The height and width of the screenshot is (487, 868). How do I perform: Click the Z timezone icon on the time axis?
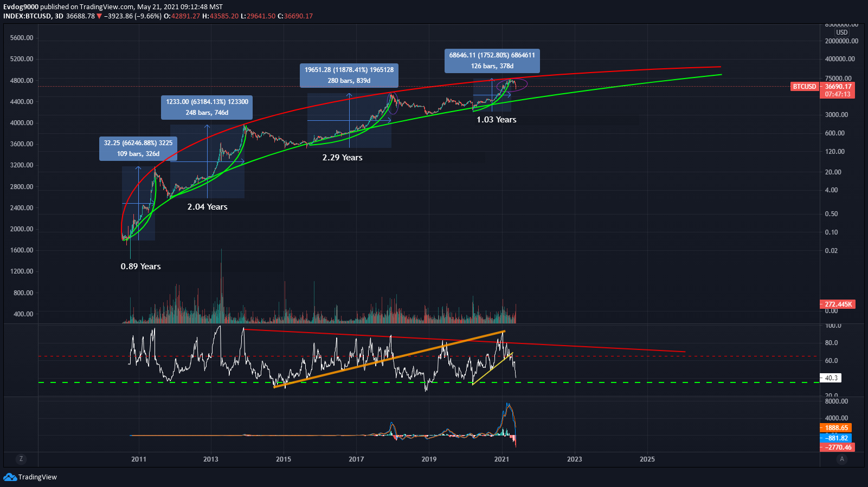click(21, 459)
